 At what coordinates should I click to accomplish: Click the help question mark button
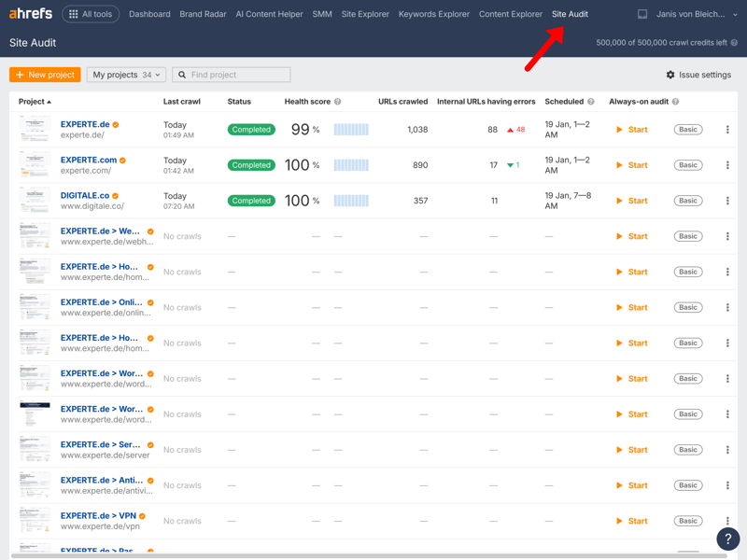tap(727, 539)
